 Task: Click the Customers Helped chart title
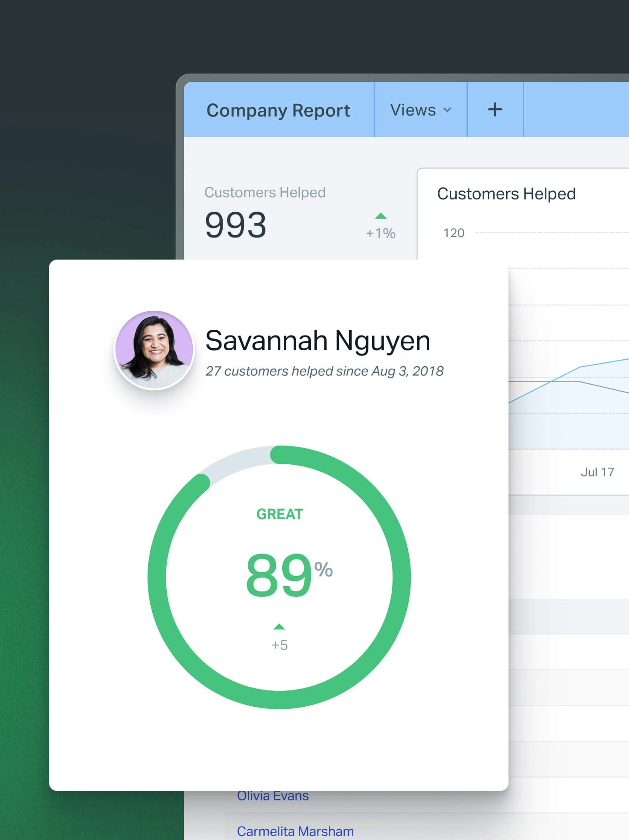point(506,194)
